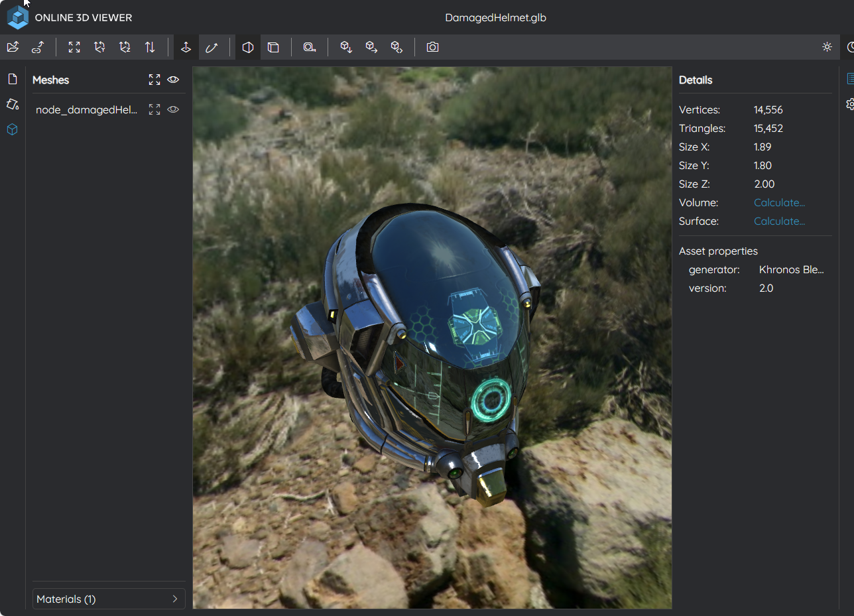
Task: Open model from a URL
Action: (38, 47)
